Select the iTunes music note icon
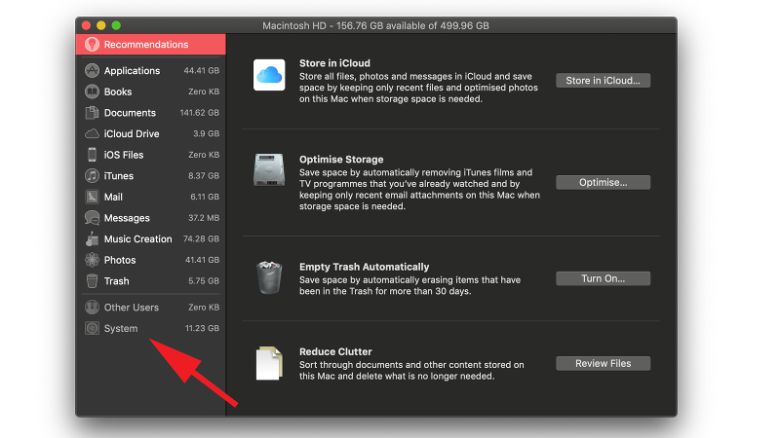The height and width of the screenshot is (438, 780). (92, 176)
